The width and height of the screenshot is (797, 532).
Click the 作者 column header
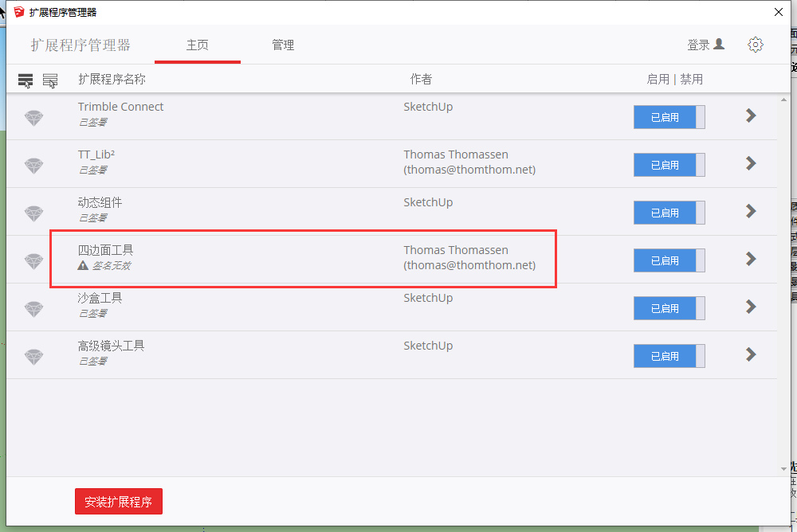421,80
